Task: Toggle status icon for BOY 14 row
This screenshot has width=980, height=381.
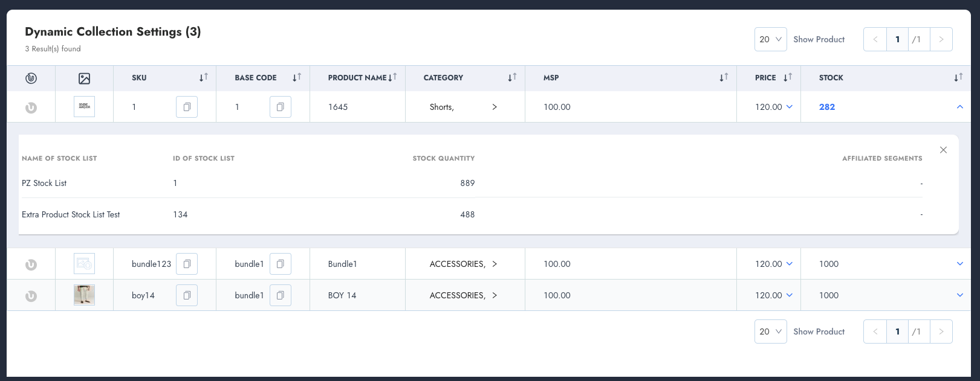Action: [x=31, y=296]
